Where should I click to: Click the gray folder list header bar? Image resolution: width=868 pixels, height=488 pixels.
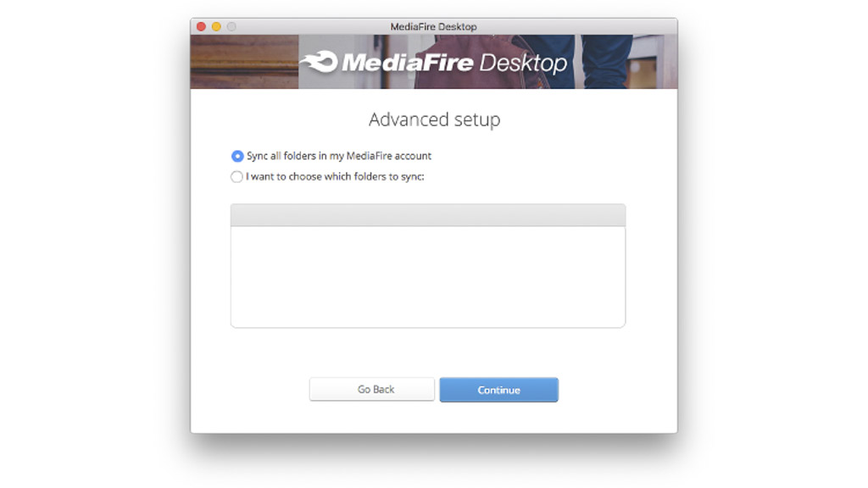pyautogui.click(x=428, y=215)
